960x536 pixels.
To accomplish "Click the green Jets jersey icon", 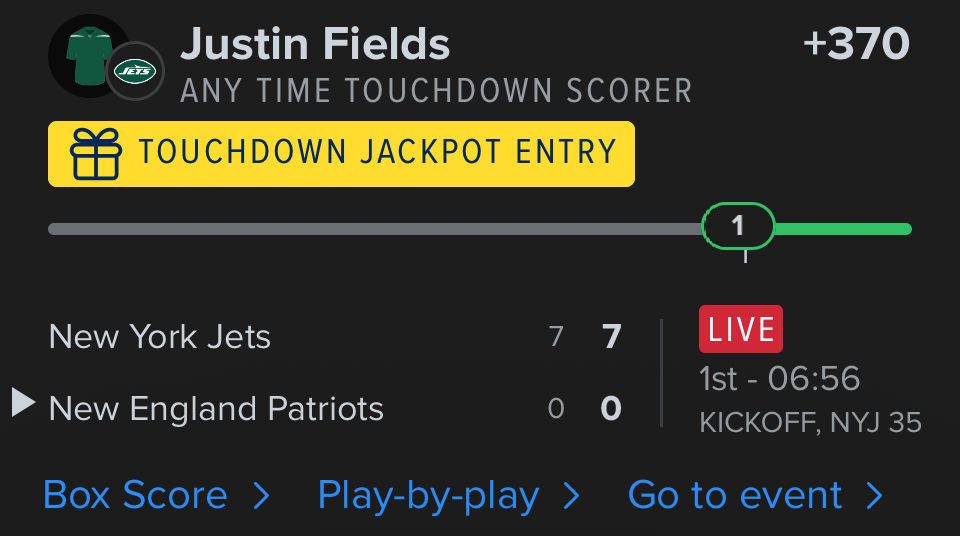I will [84, 56].
